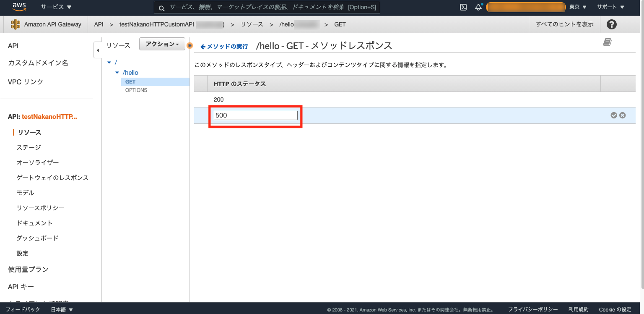Open リソースポリシー in API navigation

click(41, 208)
